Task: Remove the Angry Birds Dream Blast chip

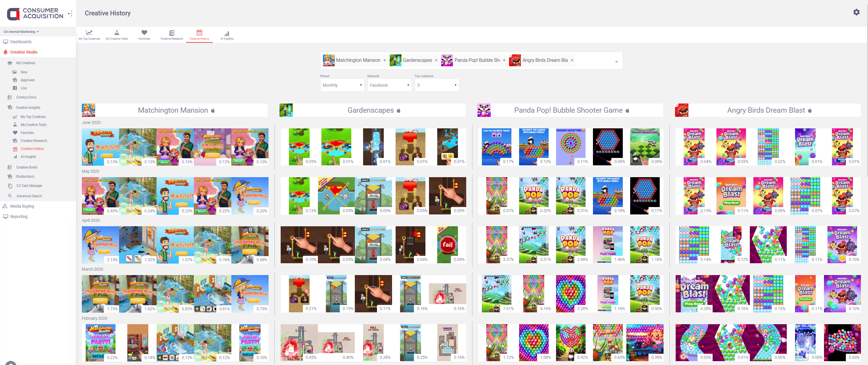Action: pyautogui.click(x=572, y=60)
